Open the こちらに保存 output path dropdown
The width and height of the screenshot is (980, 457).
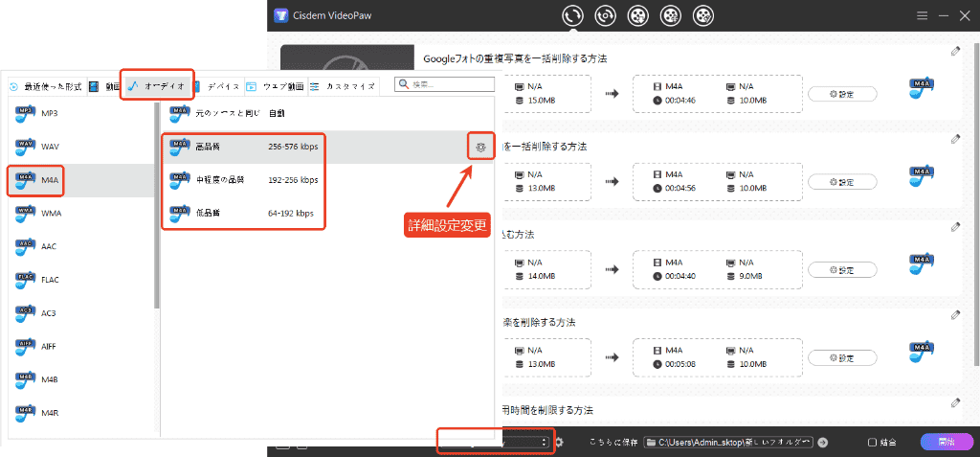tap(728, 442)
